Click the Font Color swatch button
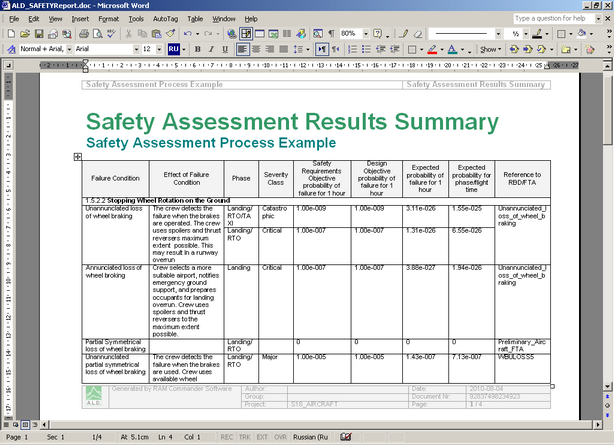 tap(452, 48)
